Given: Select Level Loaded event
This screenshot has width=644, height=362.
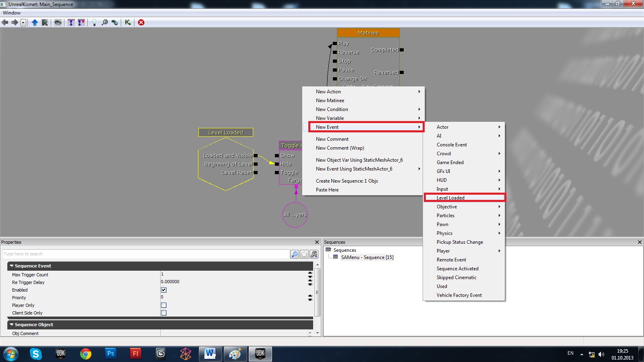Looking at the screenshot, I should 464,198.
